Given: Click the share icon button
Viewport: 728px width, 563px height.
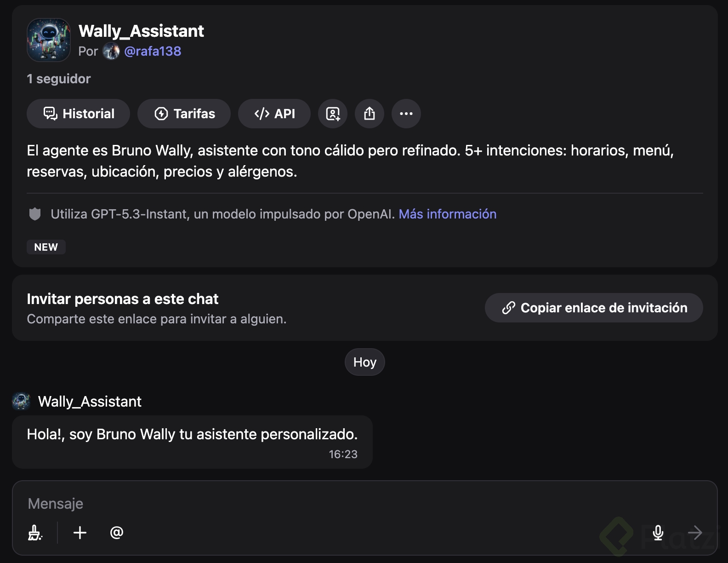Looking at the screenshot, I should (x=370, y=114).
